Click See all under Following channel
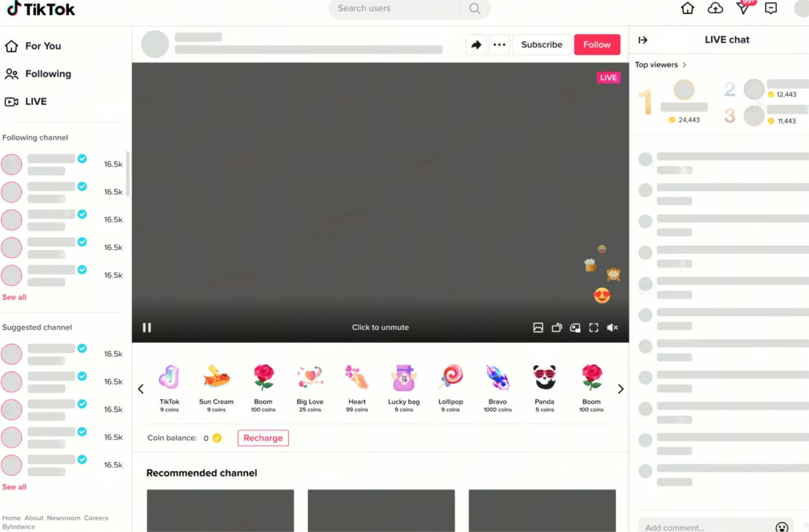This screenshot has height=532, width=809. pos(14,297)
